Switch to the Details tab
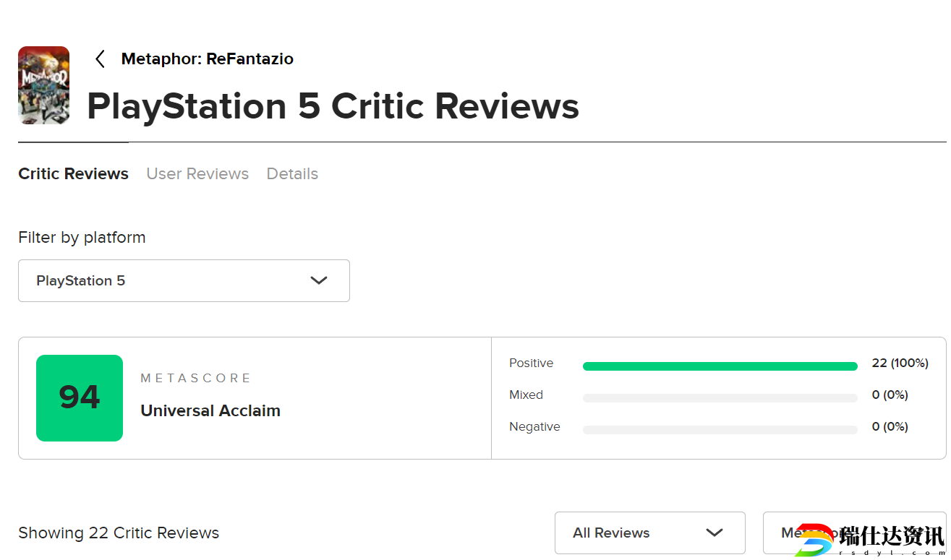951x560 pixels. 292,173
